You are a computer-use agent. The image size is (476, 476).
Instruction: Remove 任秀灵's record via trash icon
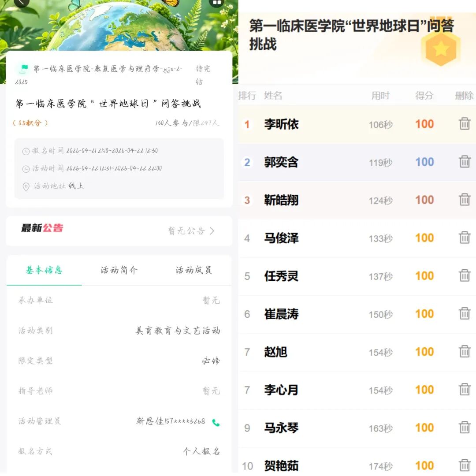click(465, 275)
